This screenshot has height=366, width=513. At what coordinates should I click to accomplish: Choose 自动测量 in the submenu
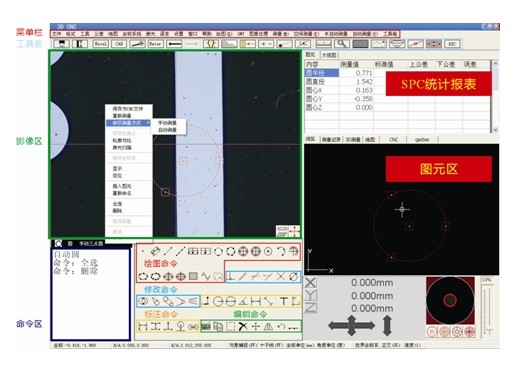(x=167, y=130)
